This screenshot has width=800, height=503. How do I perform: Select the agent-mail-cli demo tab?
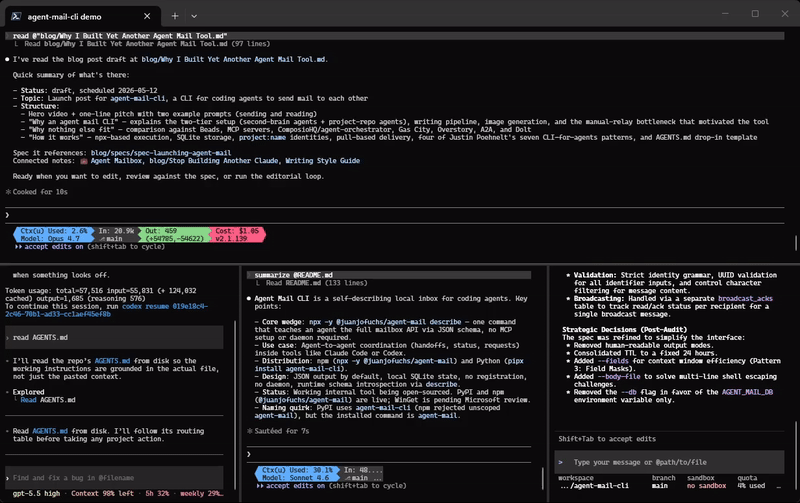tap(83, 16)
